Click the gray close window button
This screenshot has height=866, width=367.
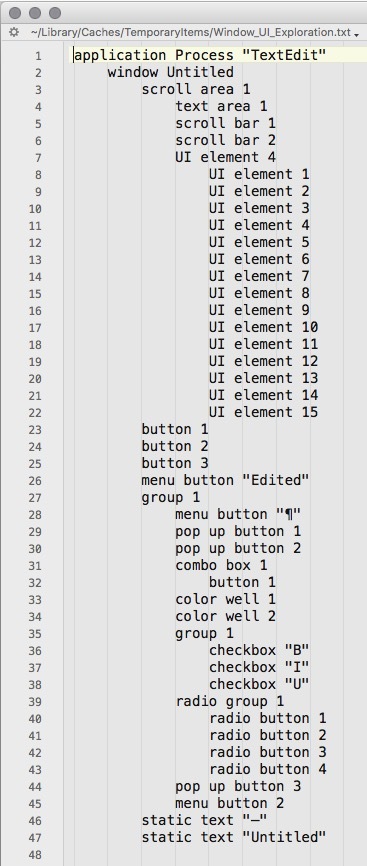[x=15, y=13]
